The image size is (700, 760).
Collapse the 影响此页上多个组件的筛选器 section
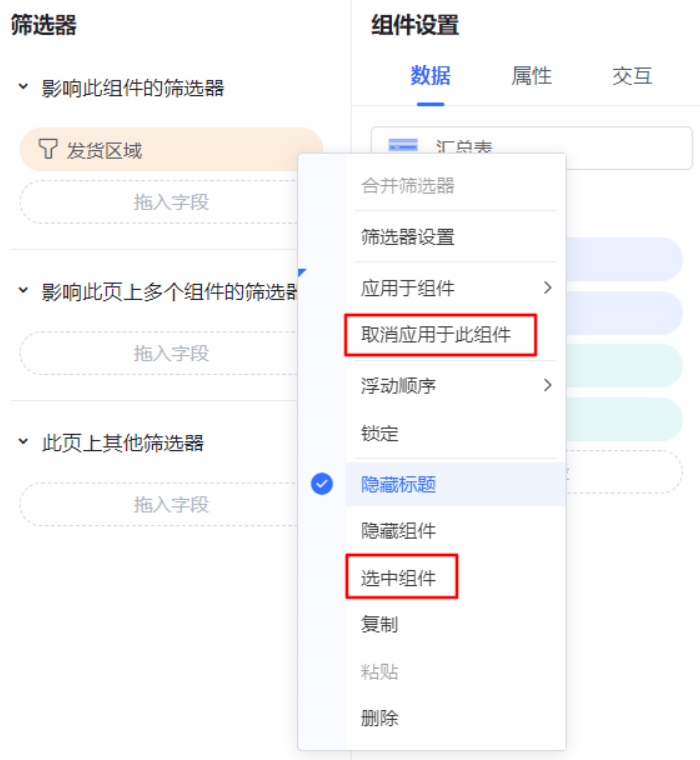[x=23, y=290]
